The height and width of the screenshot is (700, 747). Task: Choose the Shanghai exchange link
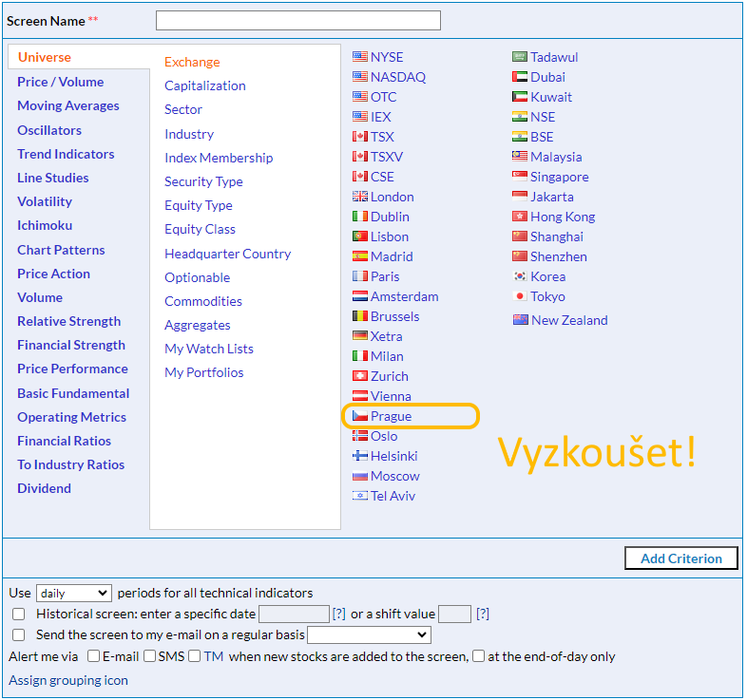coord(557,236)
